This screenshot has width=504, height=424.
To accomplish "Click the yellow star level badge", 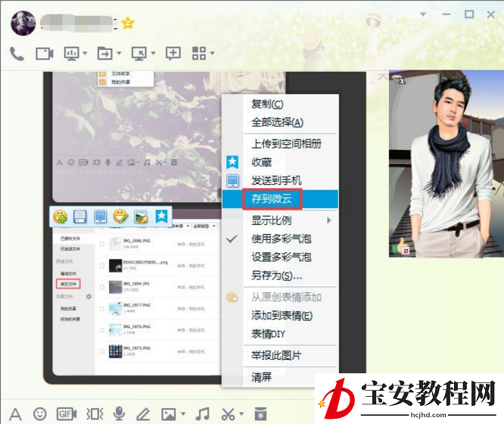I will coord(128,23).
